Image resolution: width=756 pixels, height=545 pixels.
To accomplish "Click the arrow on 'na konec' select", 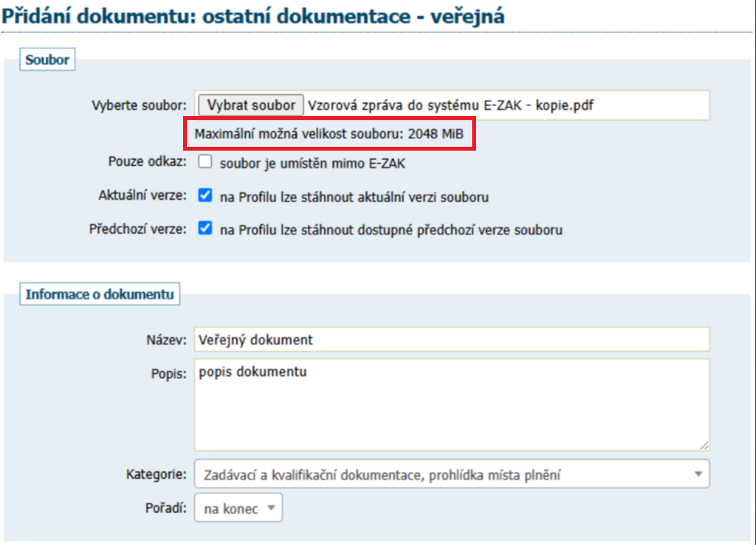I will [271, 508].
